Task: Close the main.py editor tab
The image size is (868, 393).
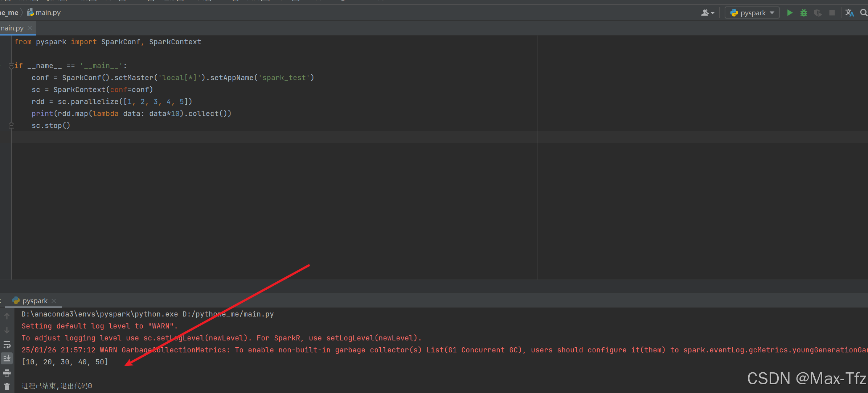Action: 30,28
